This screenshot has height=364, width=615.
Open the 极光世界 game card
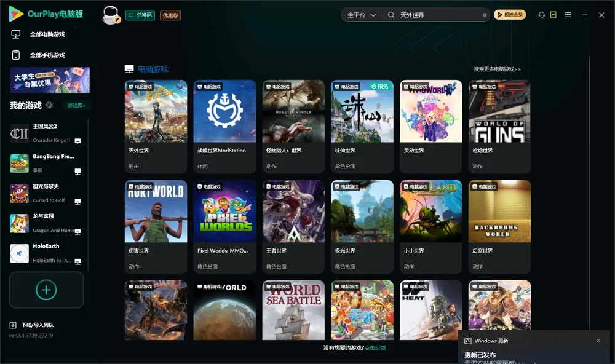[x=362, y=226]
